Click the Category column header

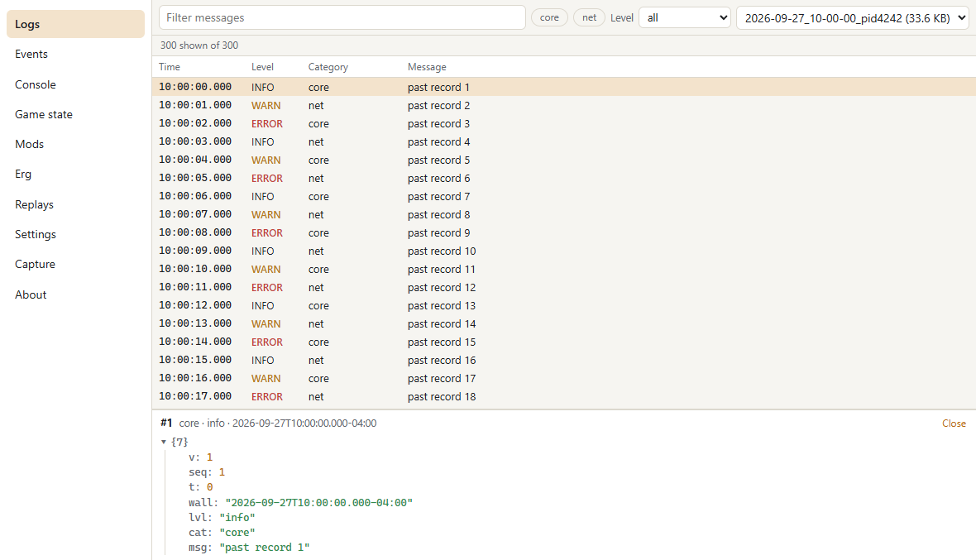click(328, 66)
